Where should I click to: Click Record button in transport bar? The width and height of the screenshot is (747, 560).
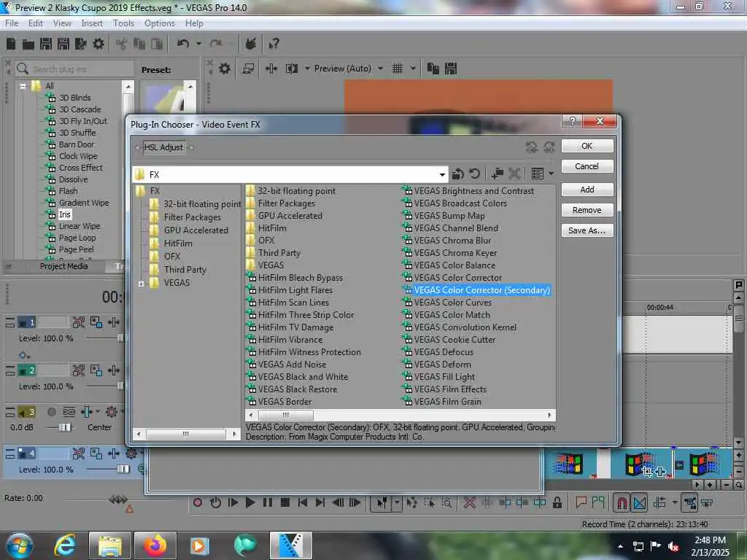[x=198, y=502]
